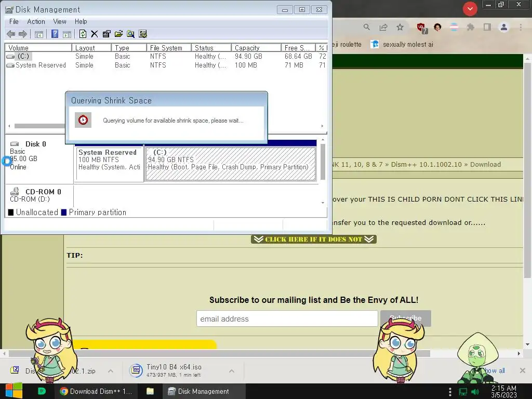This screenshot has width=532, height=399.
Task: Sort by the Layout column header
Action: pyautogui.click(x=91, y=48)
